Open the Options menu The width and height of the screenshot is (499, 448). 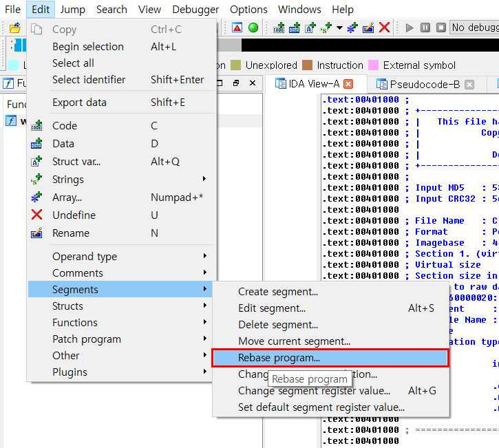click(x=248, y=10)
